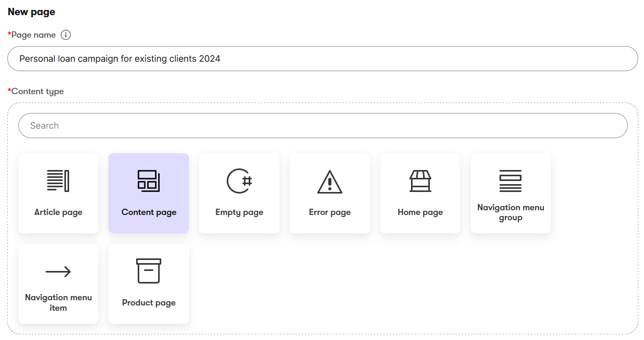Select the "Navigation menu group" label
This screenshot has width=644, height=340.
[x=510, y=212]
